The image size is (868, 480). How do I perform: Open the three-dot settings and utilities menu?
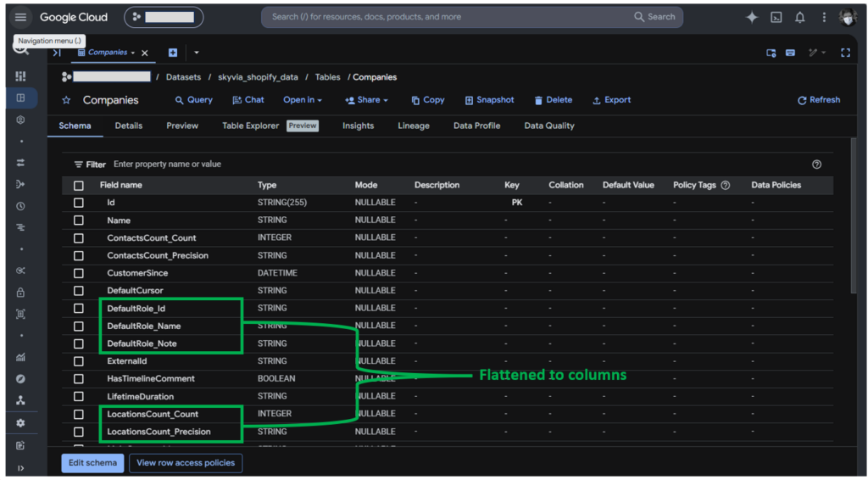(824, 17)
